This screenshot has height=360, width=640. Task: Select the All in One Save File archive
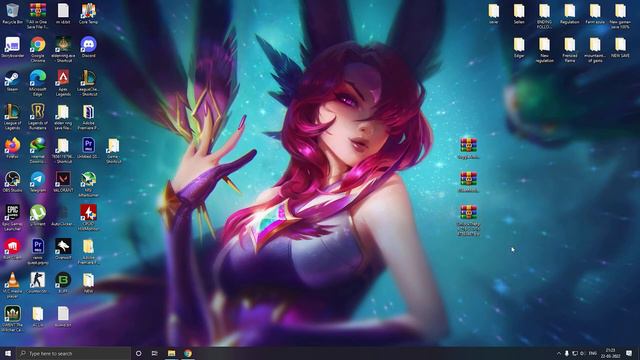[x=38, y=16]
